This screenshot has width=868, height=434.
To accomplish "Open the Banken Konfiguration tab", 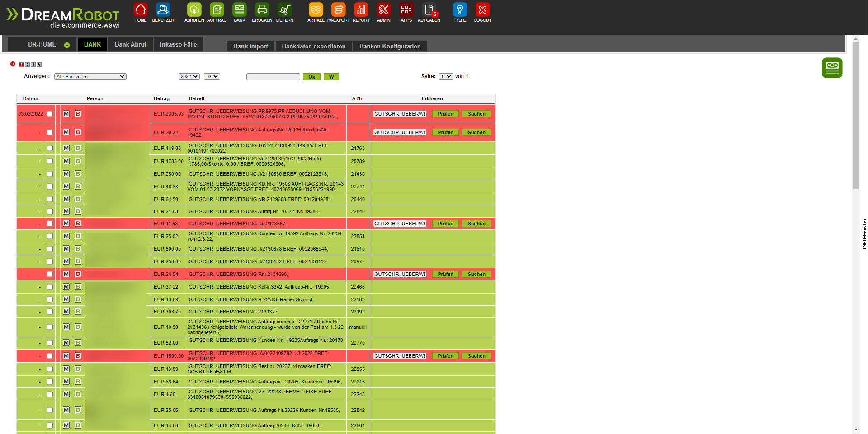I will point(390,46).
